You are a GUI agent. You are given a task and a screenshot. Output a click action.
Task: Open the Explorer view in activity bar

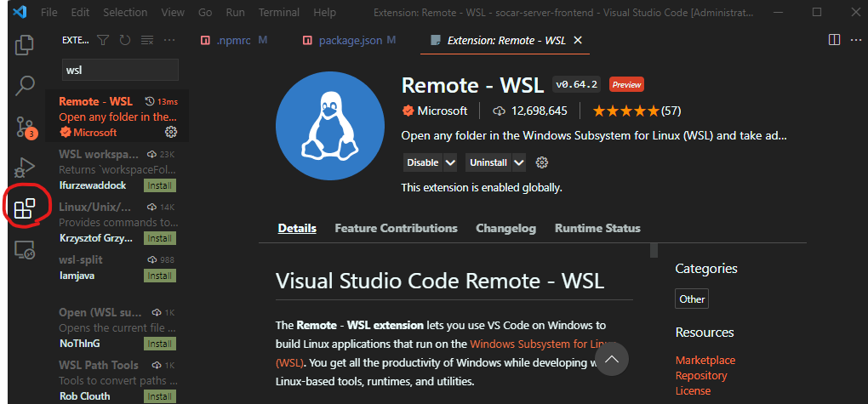25,45
